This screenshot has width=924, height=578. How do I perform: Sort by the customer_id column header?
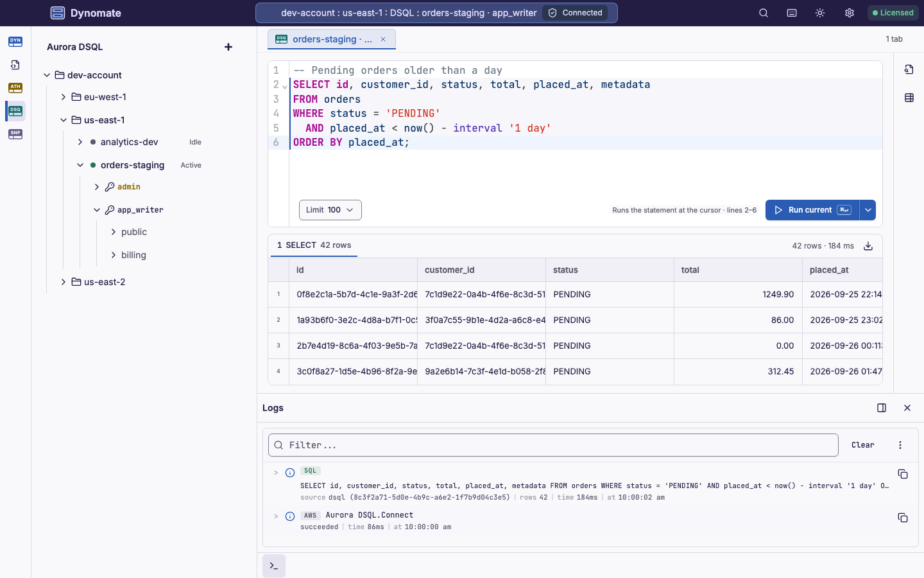[x=481, y=270]
